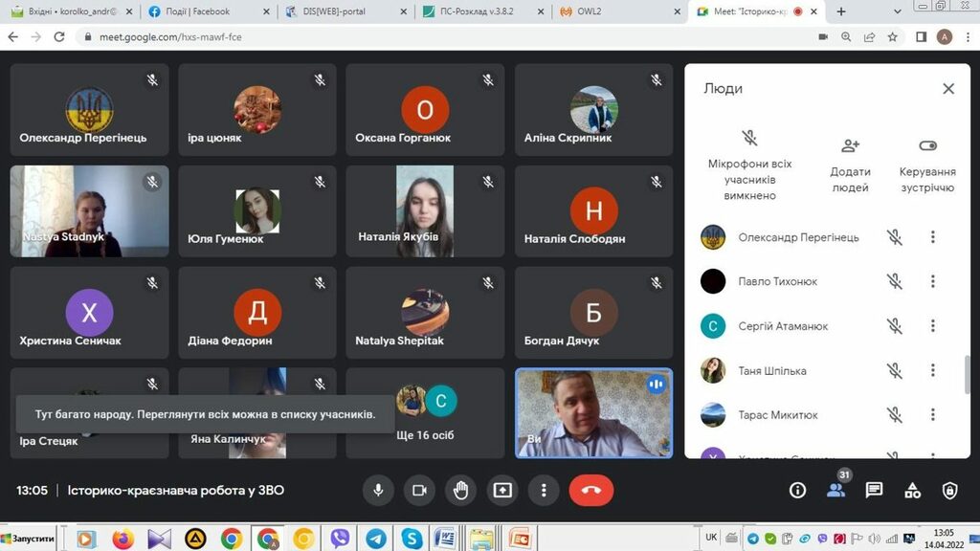Open more options for Таня Шпілька

coord(933,370)
